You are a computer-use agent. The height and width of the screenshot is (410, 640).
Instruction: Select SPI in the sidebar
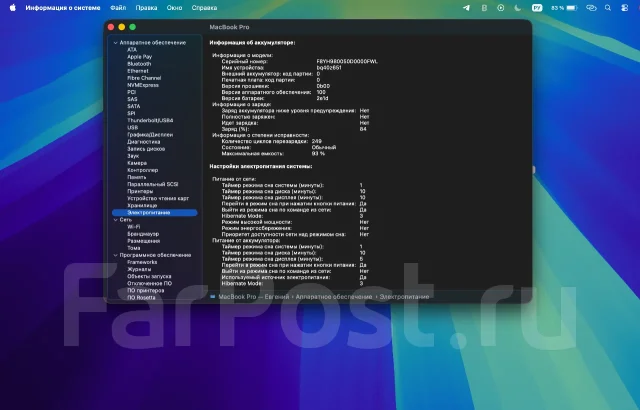point(131,113)
